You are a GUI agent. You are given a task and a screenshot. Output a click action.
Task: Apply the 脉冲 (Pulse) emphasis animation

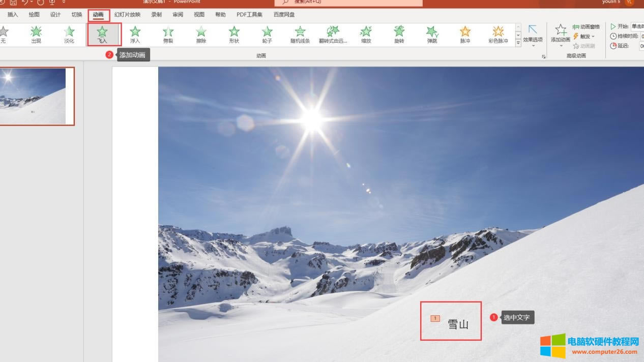(x=465, y=35)
